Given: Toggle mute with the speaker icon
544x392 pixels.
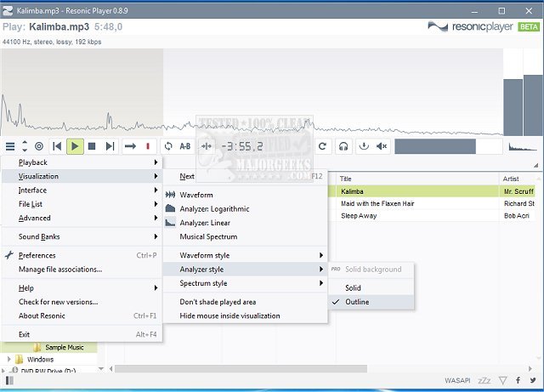Looking at the screenshot, I should (x=382, y=146).
